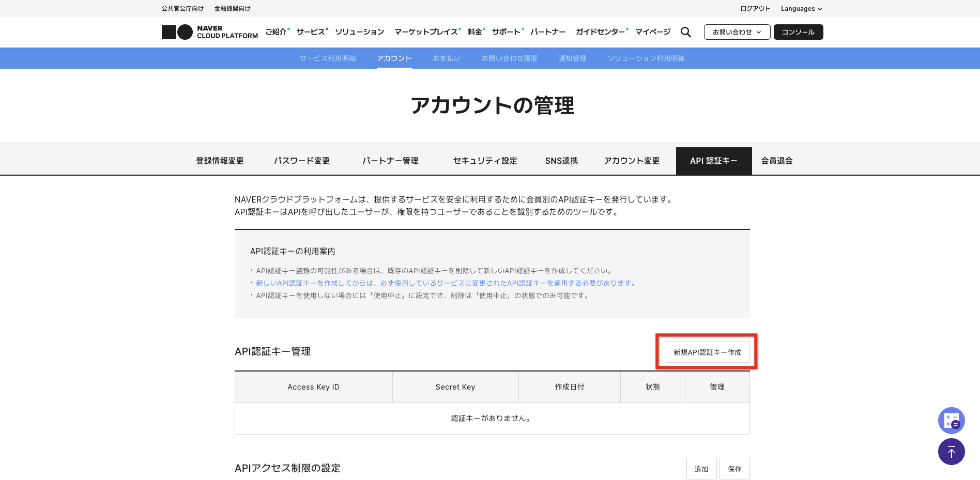Click the API認証キーの利用案内 heading

tap(293, 251)
